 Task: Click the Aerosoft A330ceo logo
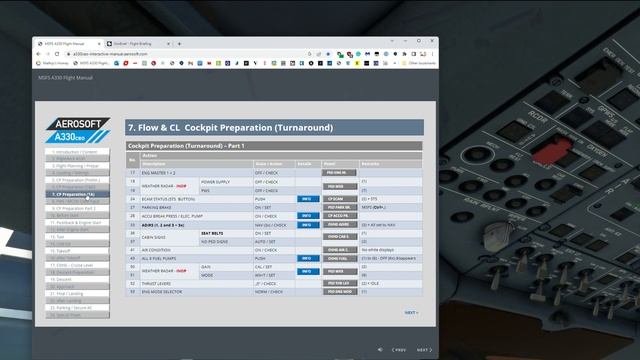pyautogui.click(x=78, y=130)
